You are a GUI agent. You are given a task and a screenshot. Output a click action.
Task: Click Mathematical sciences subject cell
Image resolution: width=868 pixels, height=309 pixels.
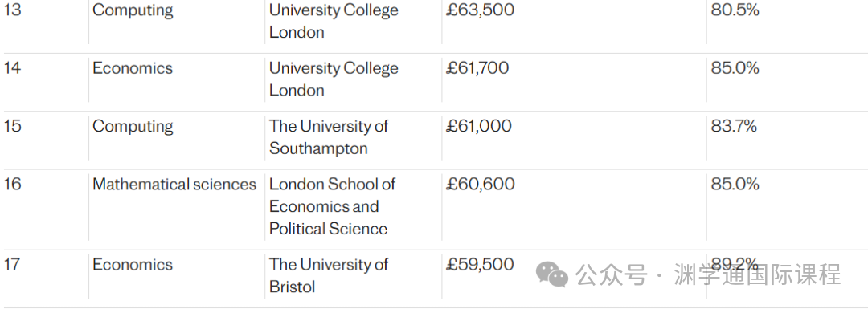174,184
